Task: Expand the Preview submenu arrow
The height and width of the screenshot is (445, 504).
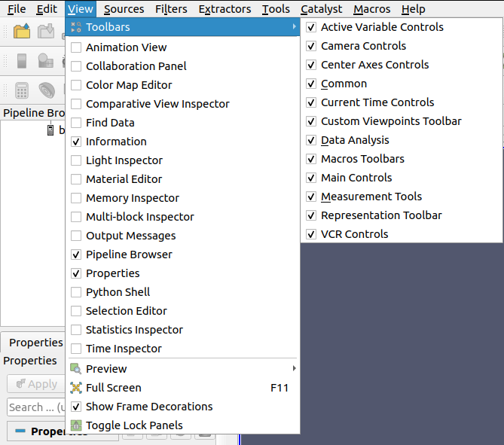Action: [294, 368]
